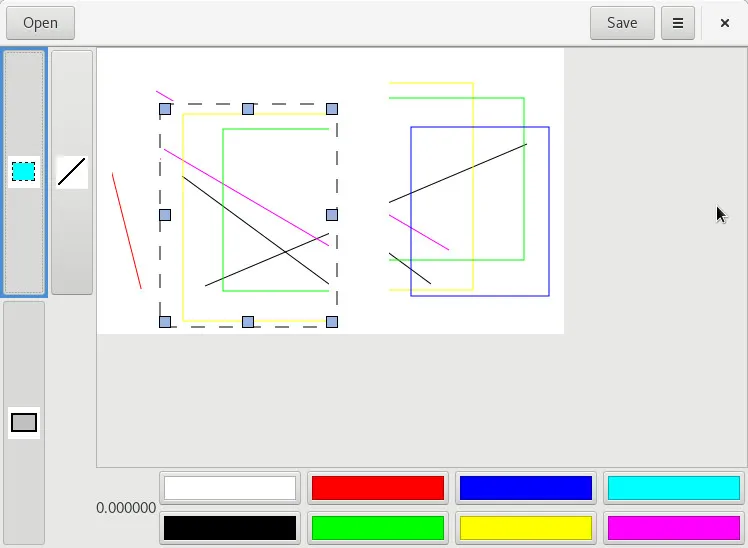
Task: Save the current drawing
Action: [622, 23]
